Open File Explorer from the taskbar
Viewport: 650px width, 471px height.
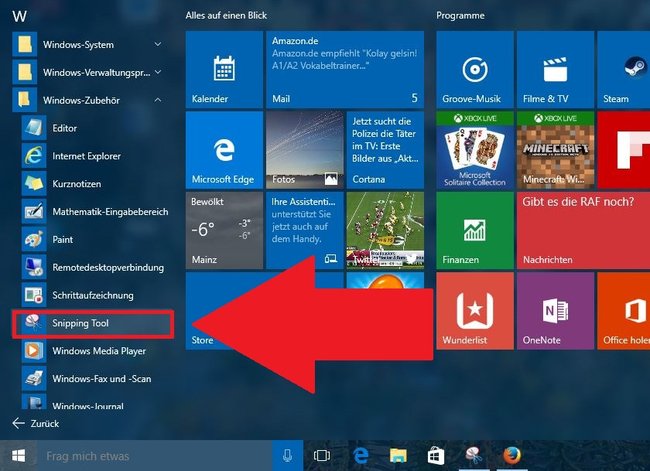tap(398, 456)
